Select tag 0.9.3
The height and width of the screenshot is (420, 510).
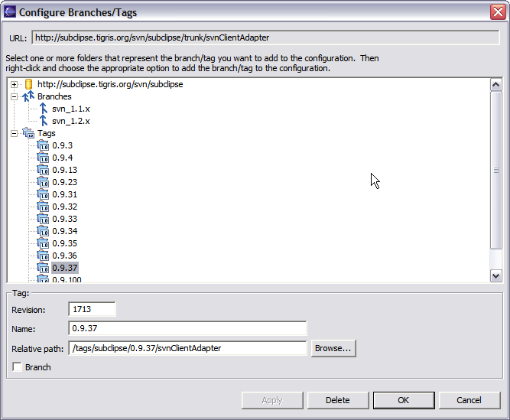coord(63,145)
